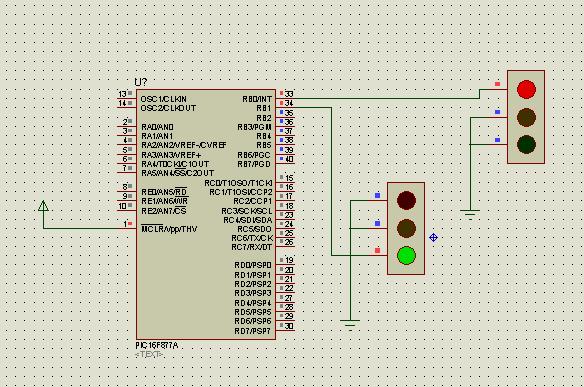
Task: Click pin 30 RD7/PSP7
Action: [x=285, y=326]
